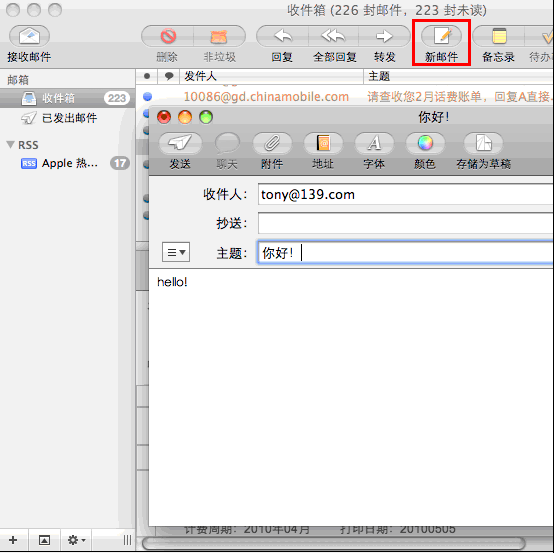Collapse the RSS section triangle
554x553 pixels.
[x=11, y=145]
